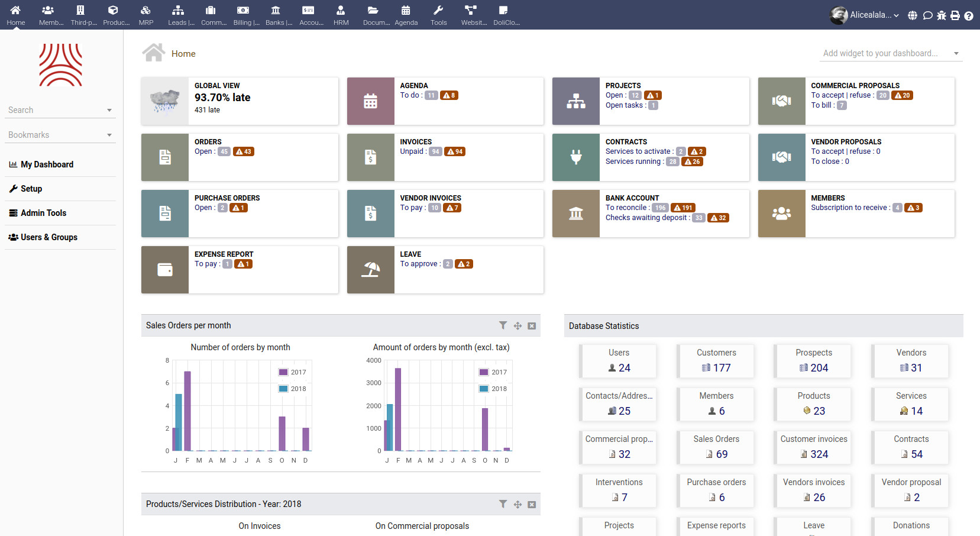Expand the Search panel in sidebar
This screenshot has width=980, height=536.
pyautogui.click(x=109, y=110)
